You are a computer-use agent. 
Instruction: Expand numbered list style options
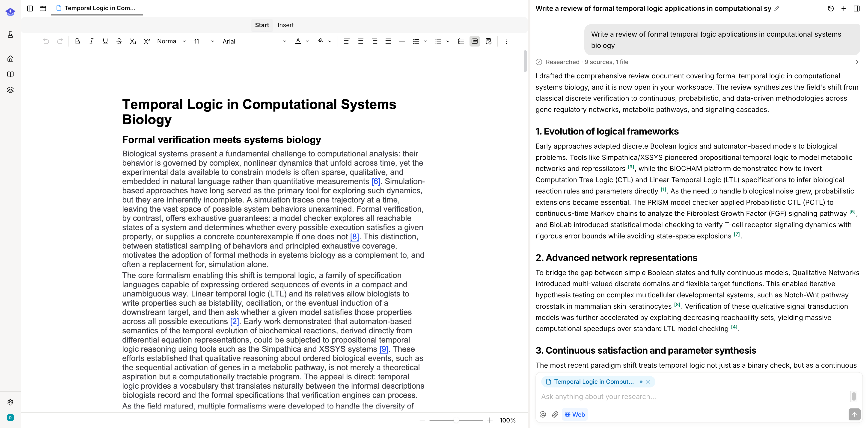pos(425,41)
